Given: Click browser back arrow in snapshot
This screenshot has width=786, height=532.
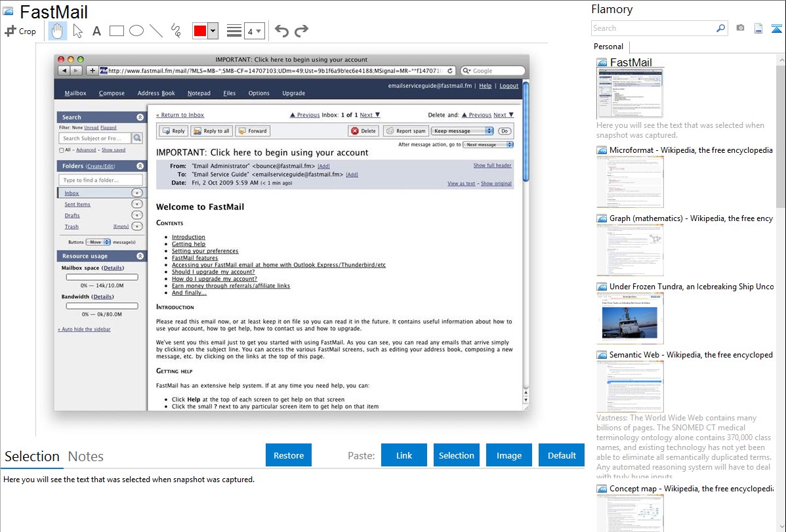Looking at the screenshot, I should pos(64,71).
